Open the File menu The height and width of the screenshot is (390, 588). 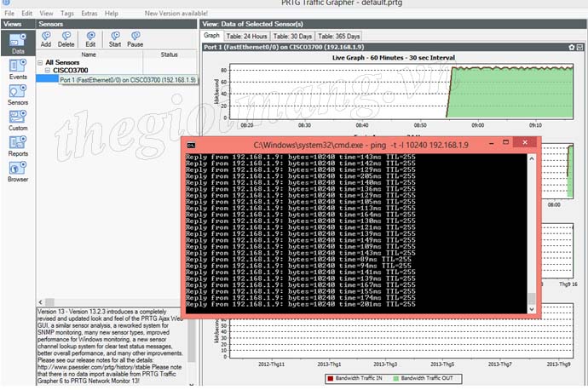(9, 14)
